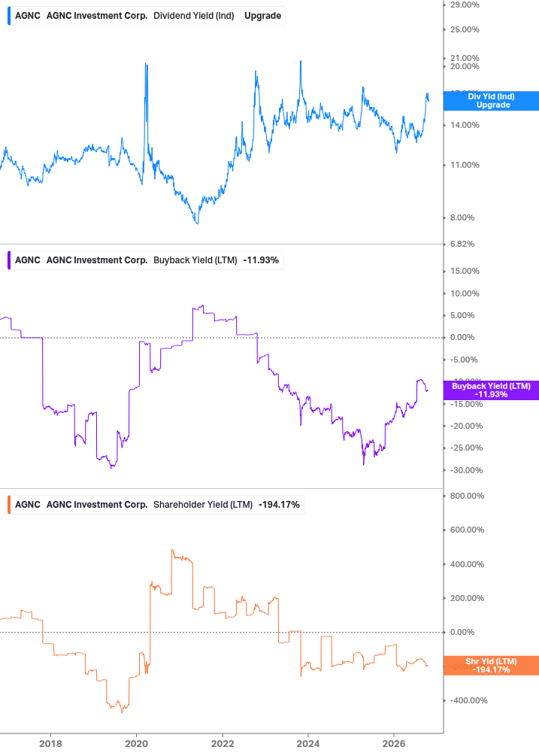The height and width of the screenshot is (756, 539).
Task: Select the Shareholder Yield (LTM) legend label
Action: pyautogui.click(x=203, y=504)
